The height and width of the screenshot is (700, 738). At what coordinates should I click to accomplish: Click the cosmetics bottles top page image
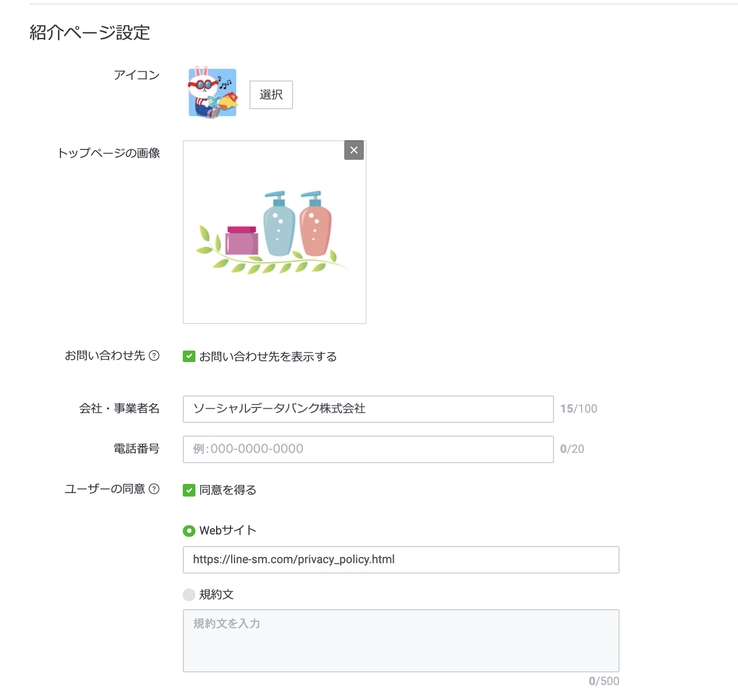click(274, 232)
